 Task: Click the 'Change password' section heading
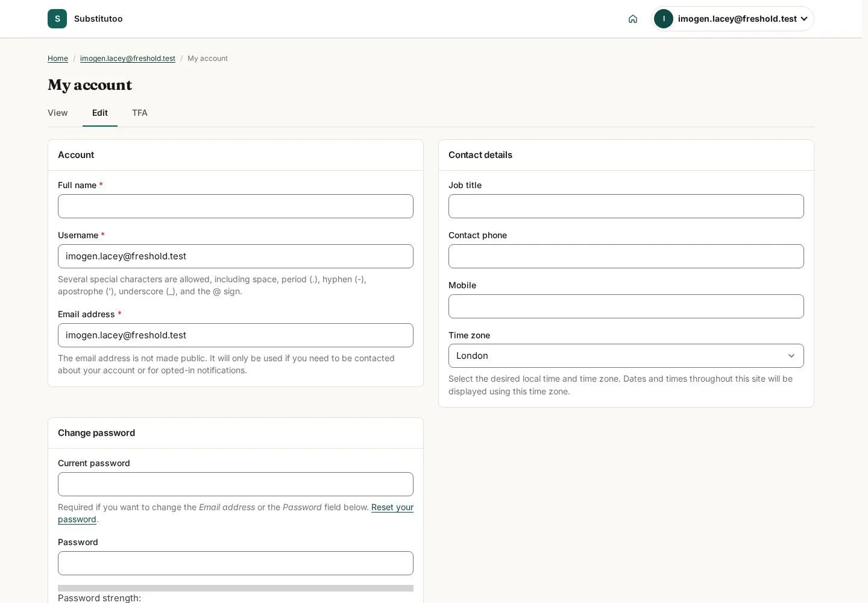(96, 433)
